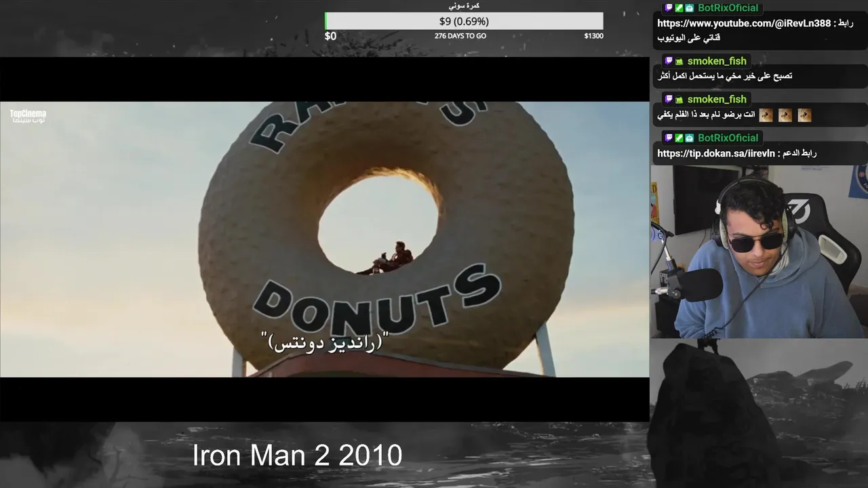Click smoken_fish username on message with emotes
868x488 pixels.
point(716,100)
